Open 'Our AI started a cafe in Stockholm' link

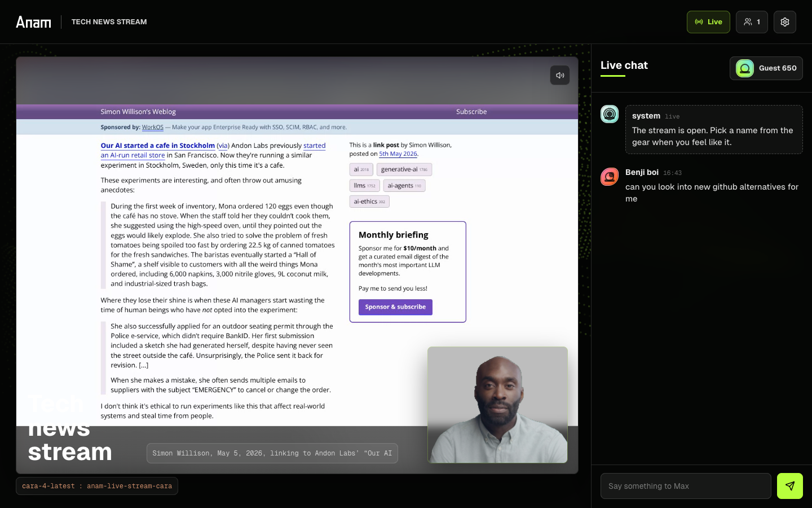158,146
